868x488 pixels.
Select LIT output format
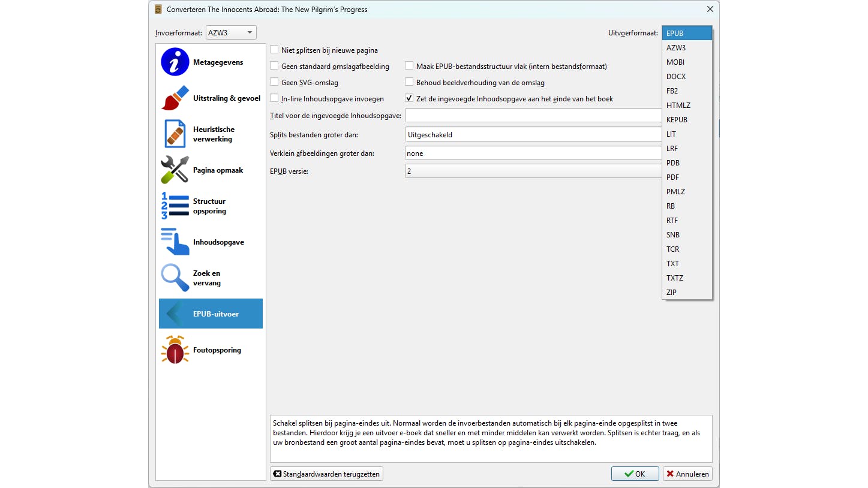point(687,134)
